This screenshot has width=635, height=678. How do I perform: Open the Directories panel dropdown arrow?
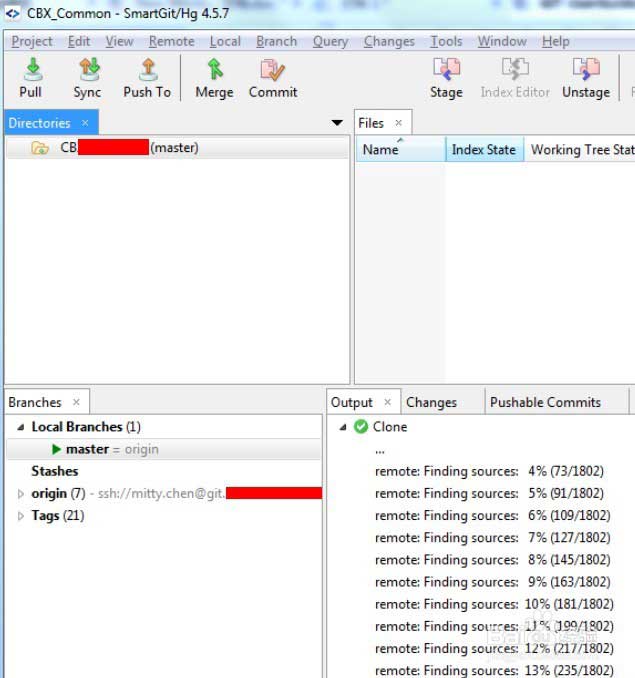tap(337, 123)
